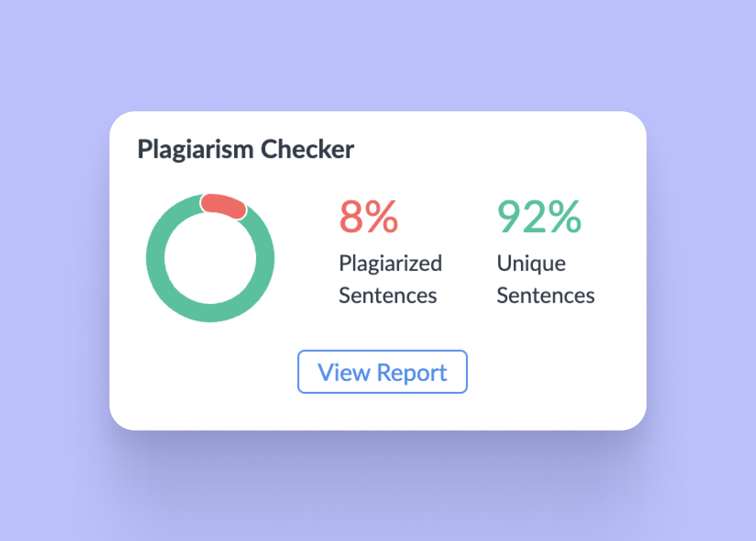Click the Plagiarism Checker title

246,149
